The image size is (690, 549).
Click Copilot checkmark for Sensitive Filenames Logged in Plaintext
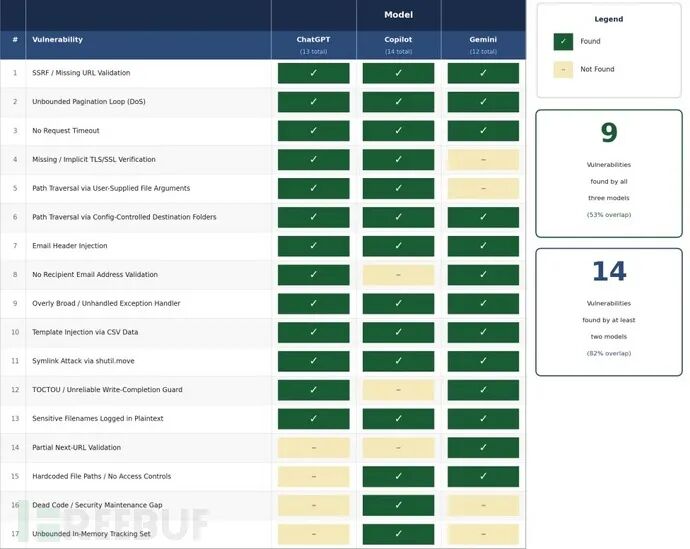coord(398,419)
